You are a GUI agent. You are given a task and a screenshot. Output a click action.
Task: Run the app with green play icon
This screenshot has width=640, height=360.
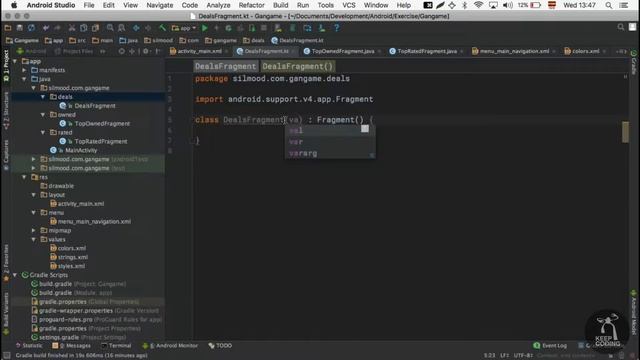pos(205,28)
